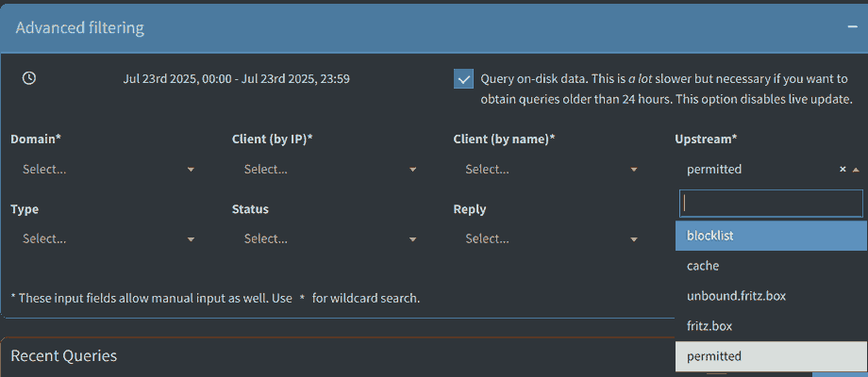Close the Upstream dropdown via its arrow

point(856,170)
